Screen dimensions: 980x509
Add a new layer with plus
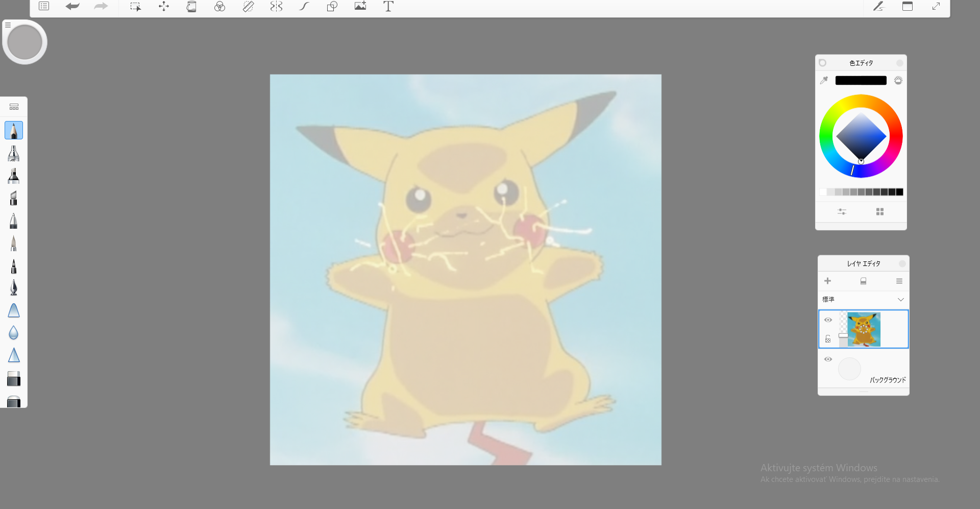[x=827, y=281]
